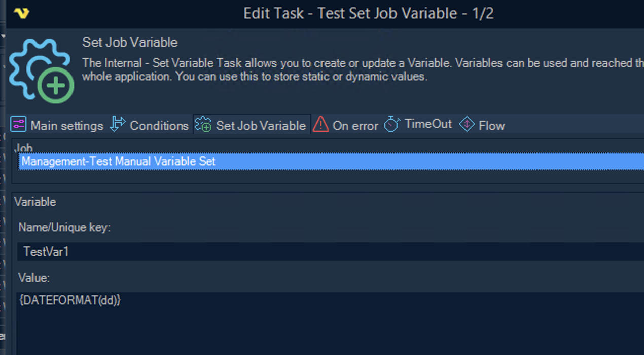
Task: Open the Conditions tab
Action: point(159,126)
